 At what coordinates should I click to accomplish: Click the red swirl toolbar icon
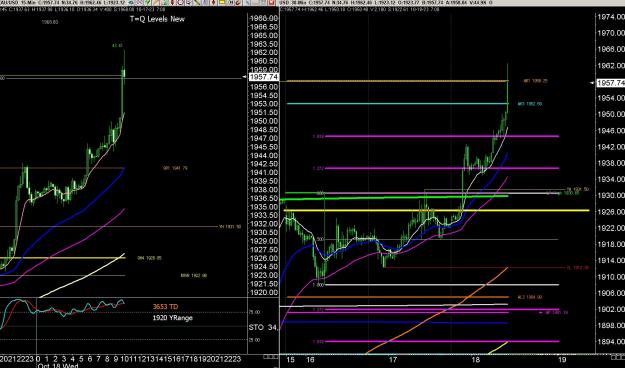pyautogui.click(x=238, y=2)
